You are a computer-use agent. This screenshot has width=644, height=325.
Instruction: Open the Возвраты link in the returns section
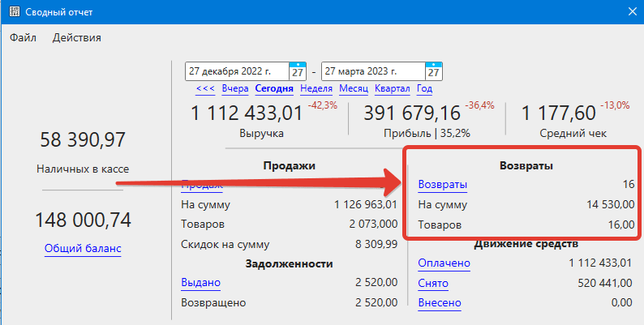click(x=442, y=185)
